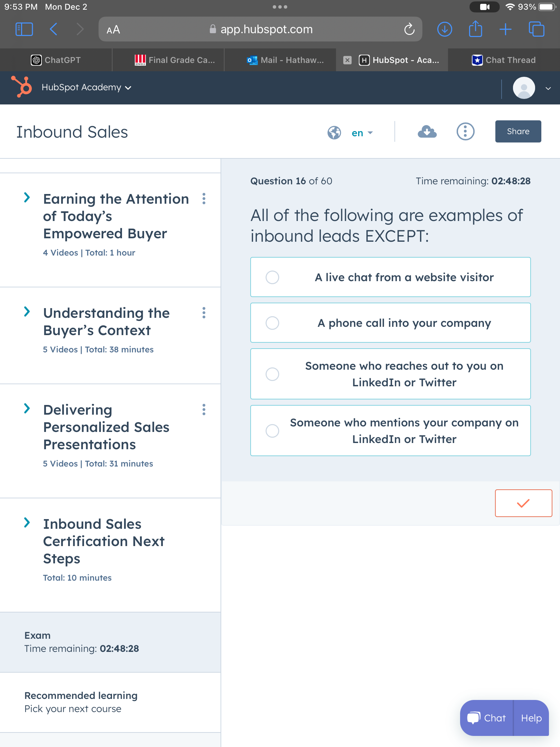This screenshot has height=747, width=560.
Task: Click the user profile avatar
Action: point(524,88)
